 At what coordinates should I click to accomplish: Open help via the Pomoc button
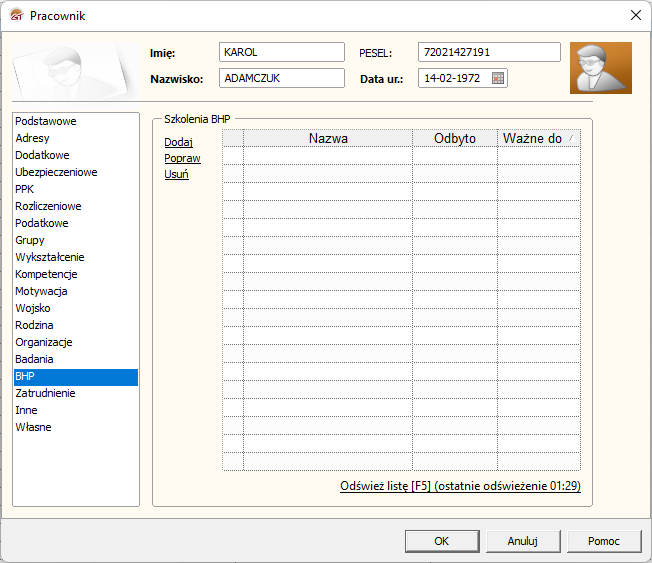click(x=603, y=541)
